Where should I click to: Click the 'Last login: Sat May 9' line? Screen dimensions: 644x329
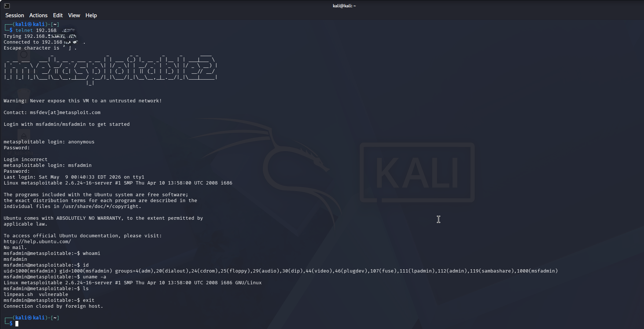tap(74, 177)
